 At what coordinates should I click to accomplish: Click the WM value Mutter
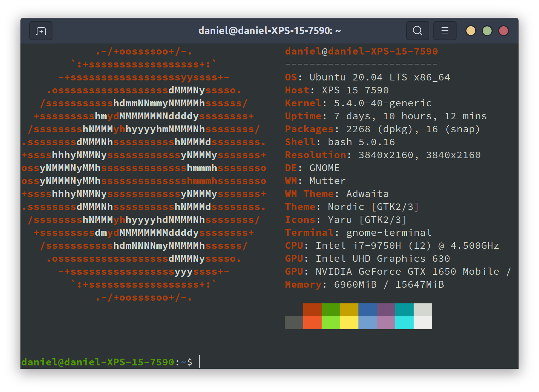click(x=327, y=181)
